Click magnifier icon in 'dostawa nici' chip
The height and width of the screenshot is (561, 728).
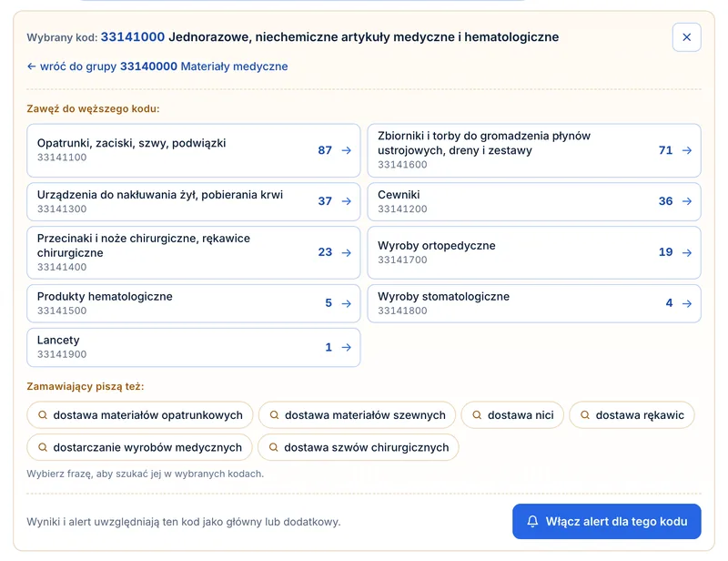pyautogui.click(x=477, y=415)
